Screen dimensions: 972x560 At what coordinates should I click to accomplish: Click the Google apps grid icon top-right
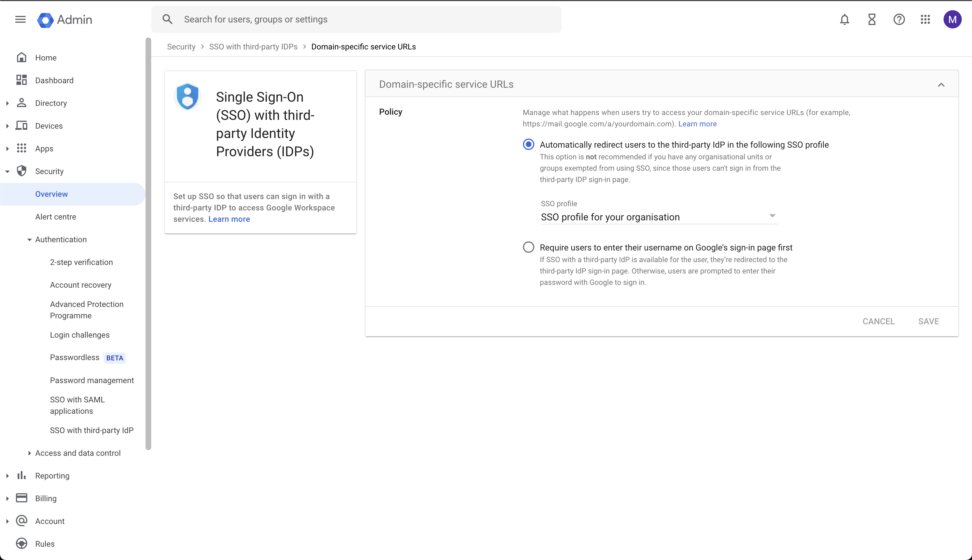[x=925, y=19]
